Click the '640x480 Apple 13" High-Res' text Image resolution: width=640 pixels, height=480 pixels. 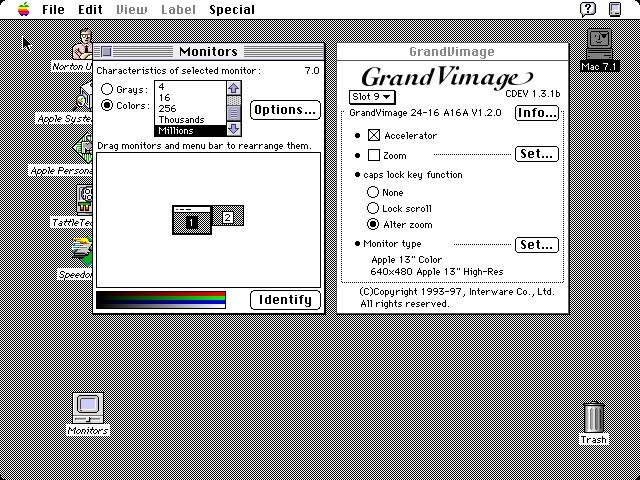coord(437,272)
